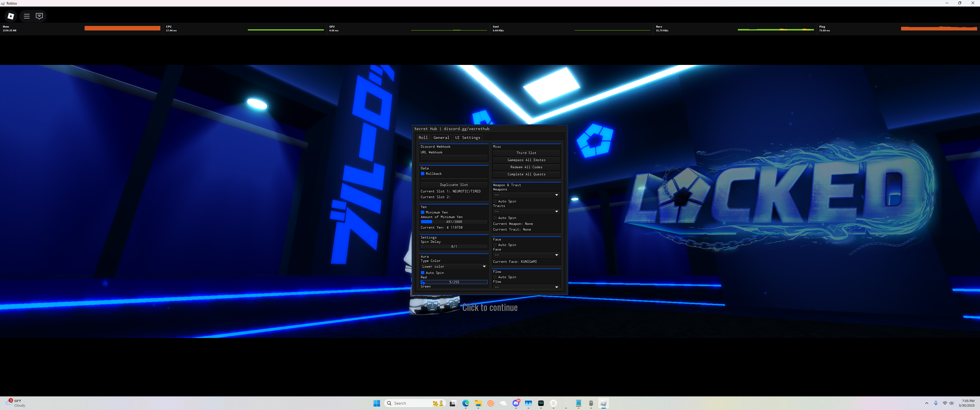Expand the Lower color type dropdown

454,266
